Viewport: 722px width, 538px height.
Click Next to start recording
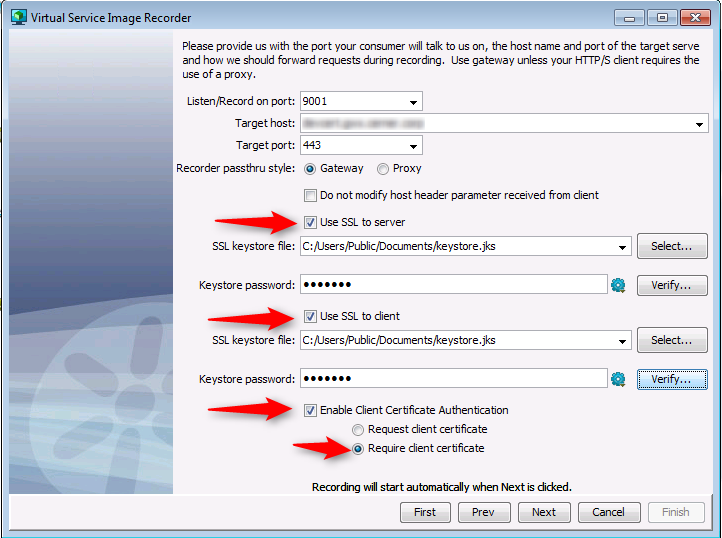[x=544, y=512]
